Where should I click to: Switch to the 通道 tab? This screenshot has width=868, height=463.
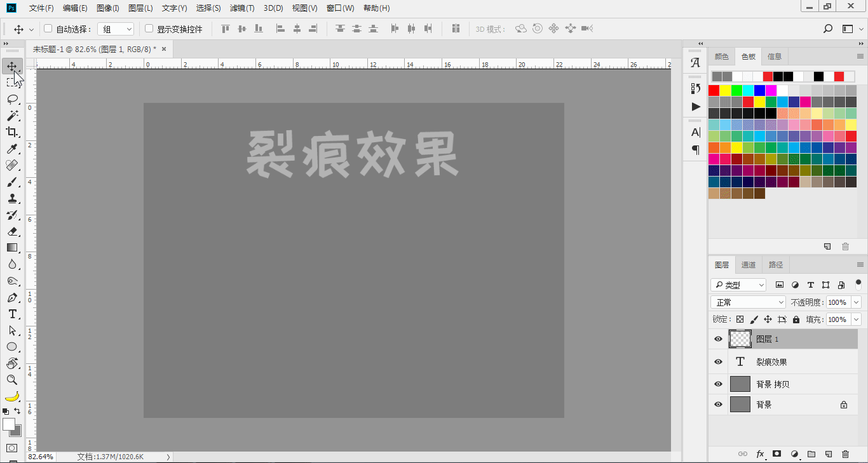(749, 265)
